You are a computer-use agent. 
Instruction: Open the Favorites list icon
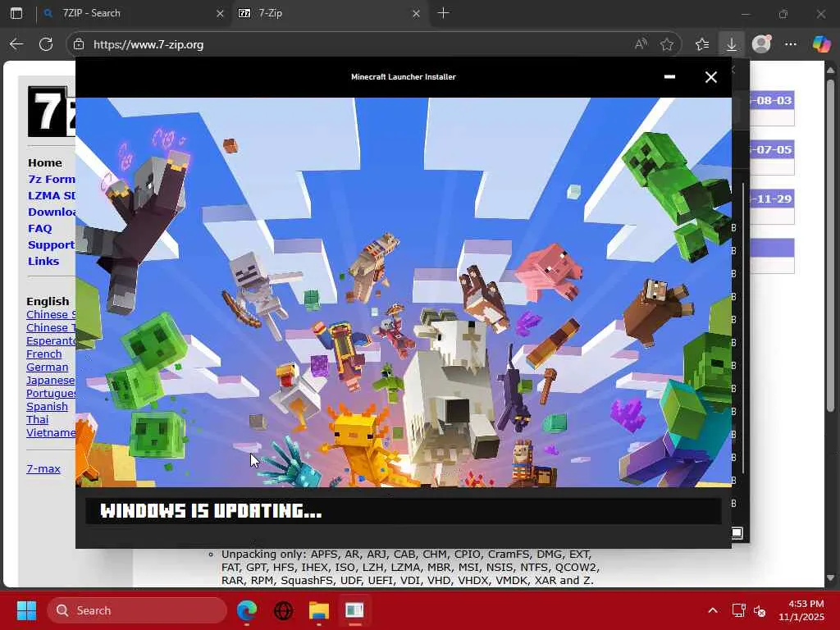702,44
